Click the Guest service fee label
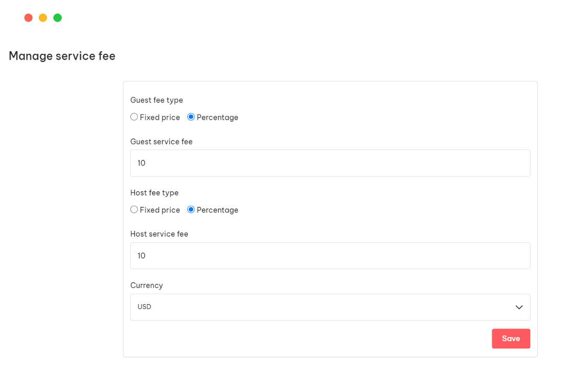 point(161,142)
